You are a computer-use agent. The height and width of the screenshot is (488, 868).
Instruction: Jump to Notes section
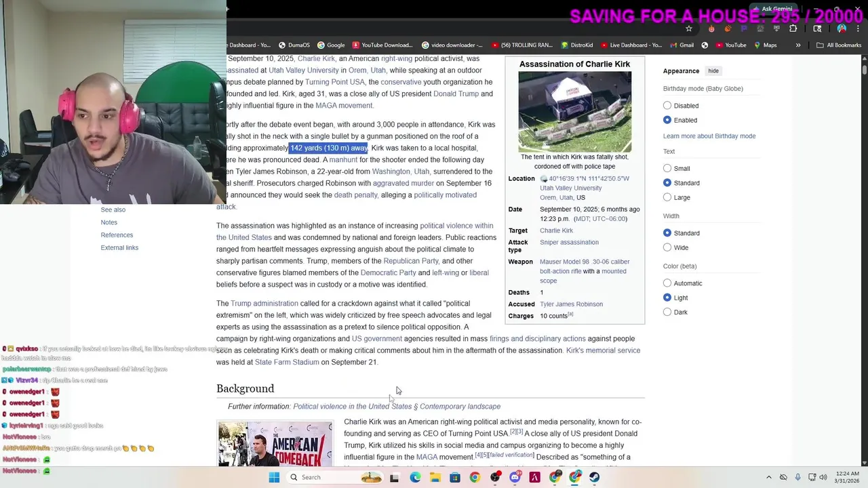point(108,222)
